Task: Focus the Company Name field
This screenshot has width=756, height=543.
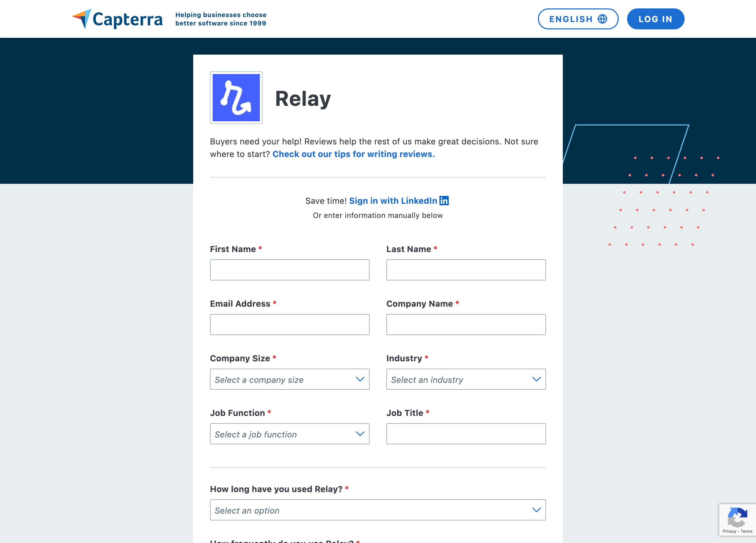Action: point(466,325)
